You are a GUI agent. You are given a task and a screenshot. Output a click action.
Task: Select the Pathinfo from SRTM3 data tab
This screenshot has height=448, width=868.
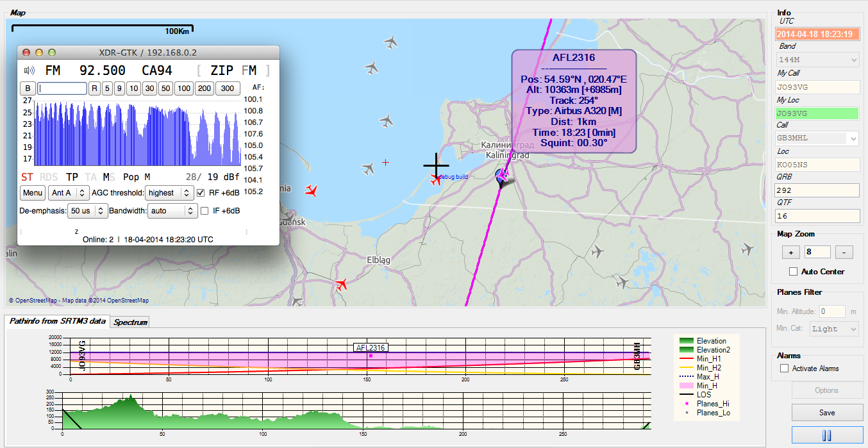[57, 321]
